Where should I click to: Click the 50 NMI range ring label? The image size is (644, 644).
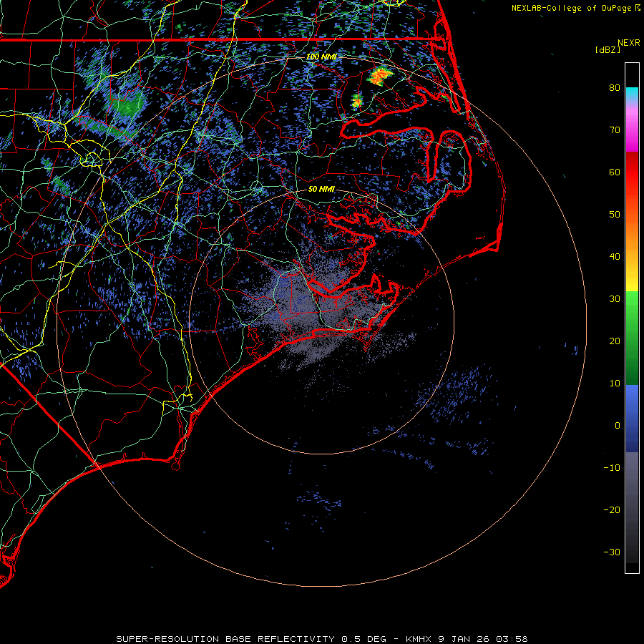coord(321,189)
